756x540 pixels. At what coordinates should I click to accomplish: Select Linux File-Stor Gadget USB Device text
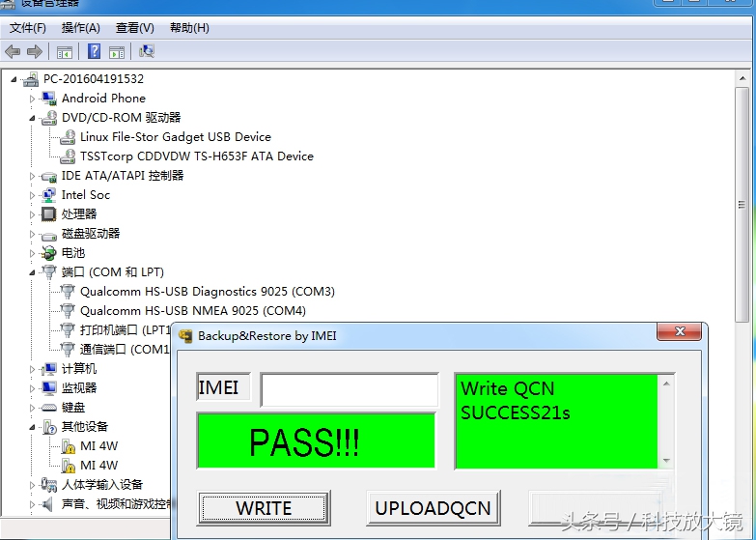coord(176,137)
